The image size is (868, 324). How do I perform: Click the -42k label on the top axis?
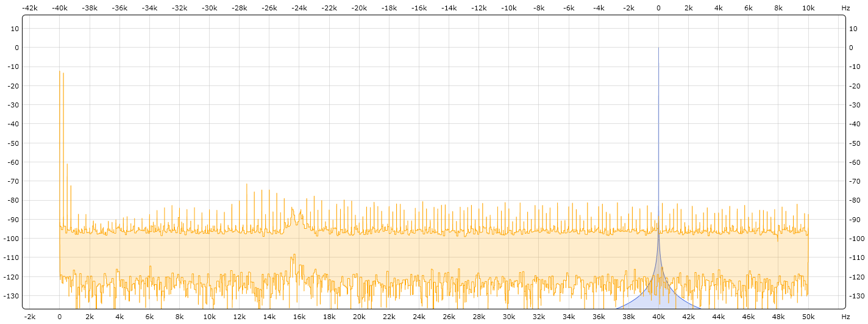(x=30, y=8)
